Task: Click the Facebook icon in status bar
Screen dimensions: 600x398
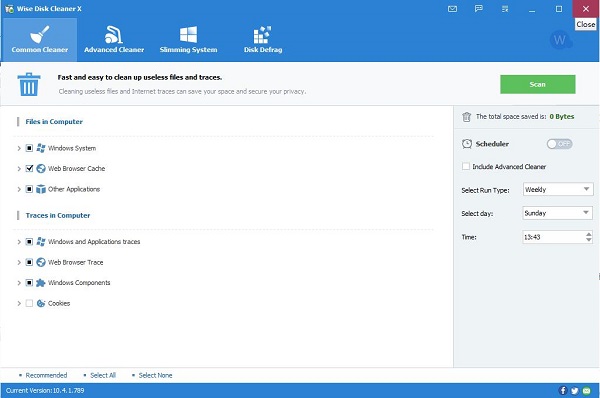Action: click(563, 390)
